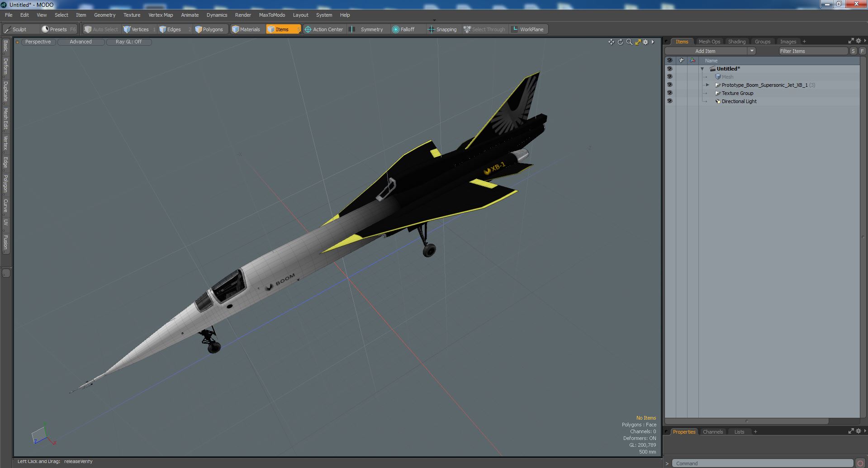The image size is (868, 468).
Task: Open Advanced shading style dropdown
Action: pos(81,42)
